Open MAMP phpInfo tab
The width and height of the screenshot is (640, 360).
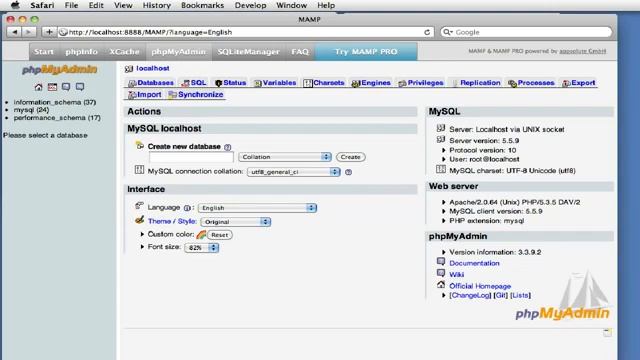(82, 52)
